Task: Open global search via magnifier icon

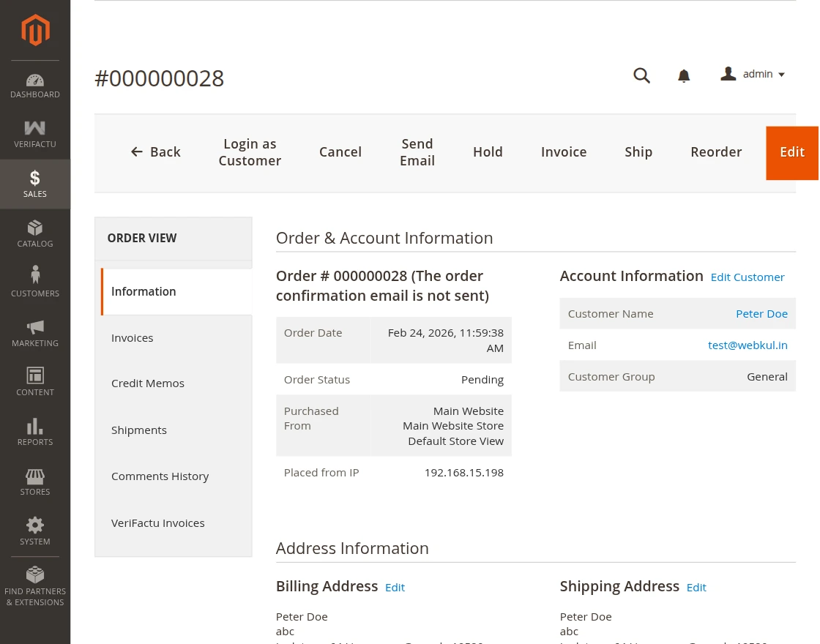Action: coord(641,75)
